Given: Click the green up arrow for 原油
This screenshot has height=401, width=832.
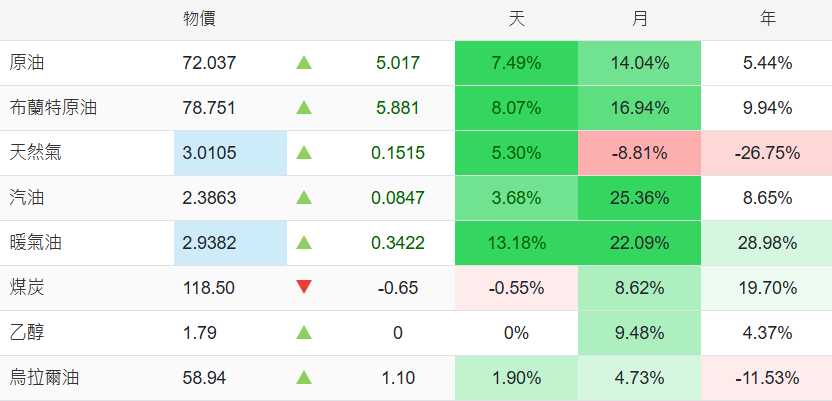Looking at the screenshot, I should coord(304,63).
